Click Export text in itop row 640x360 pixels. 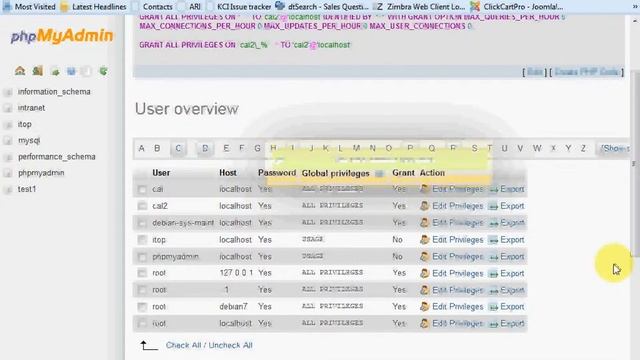click(512, 240)
